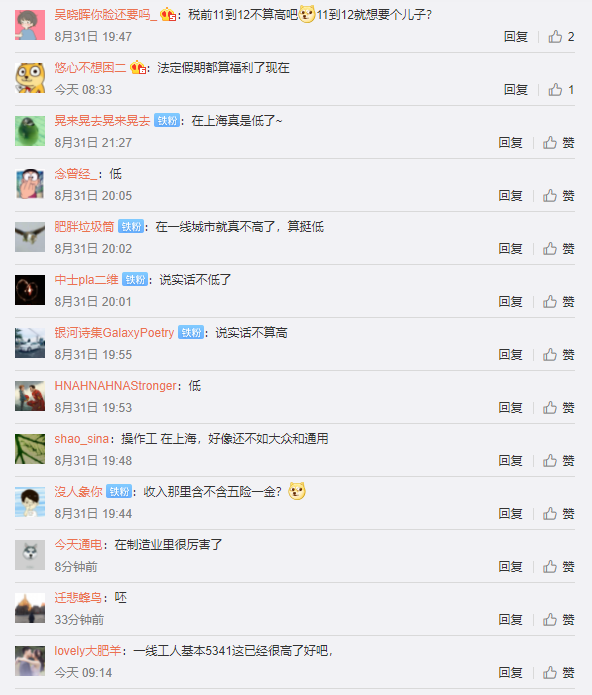This screenshot has width=592, height=695.
Task: Reply to 吴晓晖你脸还要吗_'s comment
Action: pyautogui.click(x=516, y=37)
